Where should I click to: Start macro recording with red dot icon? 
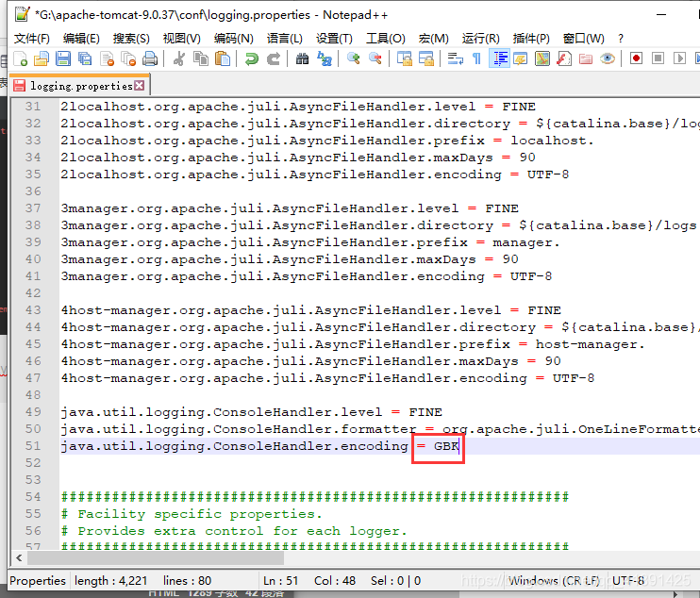(636, 58)
